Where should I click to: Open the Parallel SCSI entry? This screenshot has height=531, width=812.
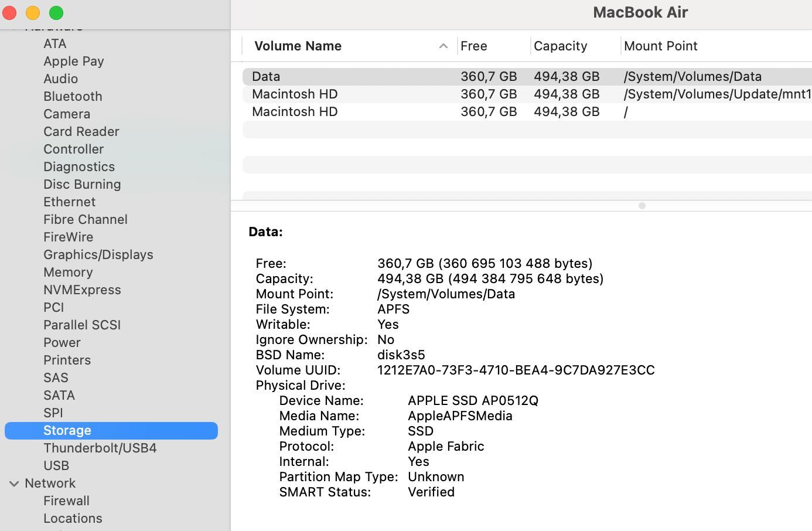82,325
